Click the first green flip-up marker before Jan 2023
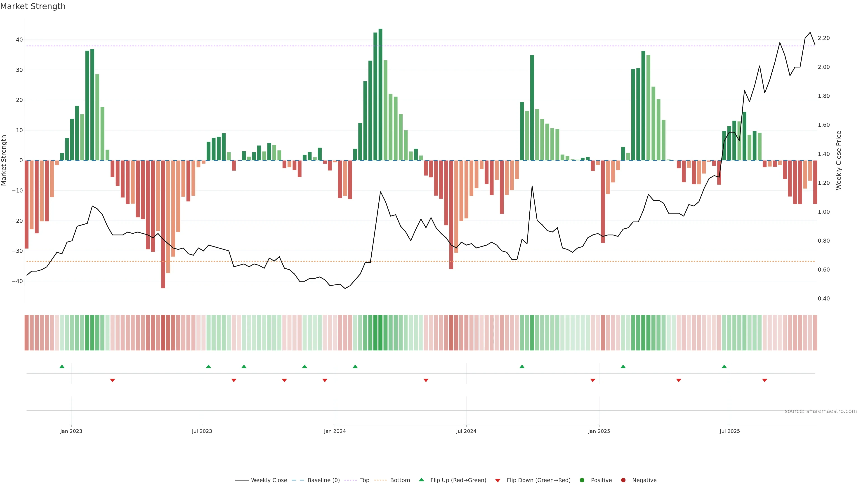 [x=62, y=366]
